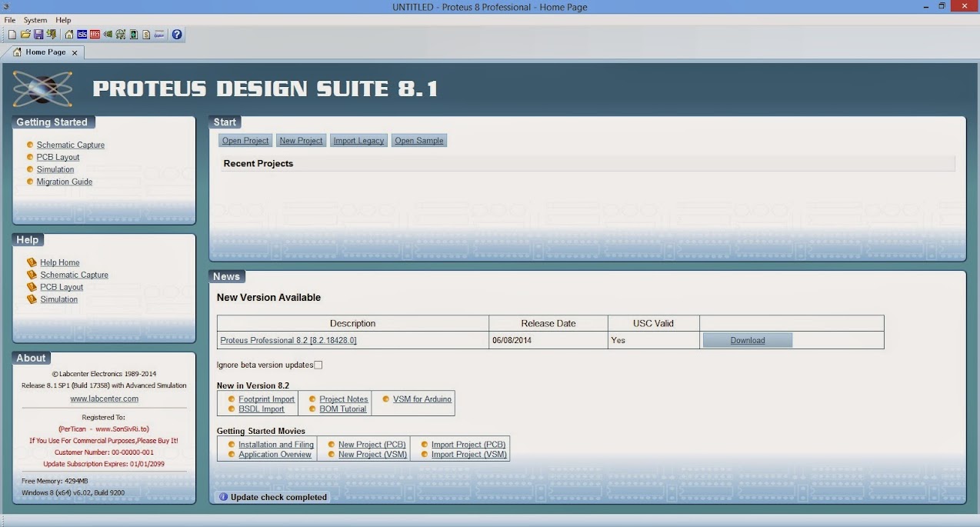The image size is (980, 527).
Task: Click the Open Sample button
Action: (x=419, y=141)
